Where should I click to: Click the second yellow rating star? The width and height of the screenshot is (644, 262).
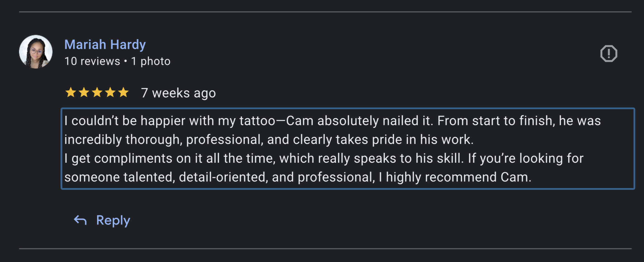point(84,92)
